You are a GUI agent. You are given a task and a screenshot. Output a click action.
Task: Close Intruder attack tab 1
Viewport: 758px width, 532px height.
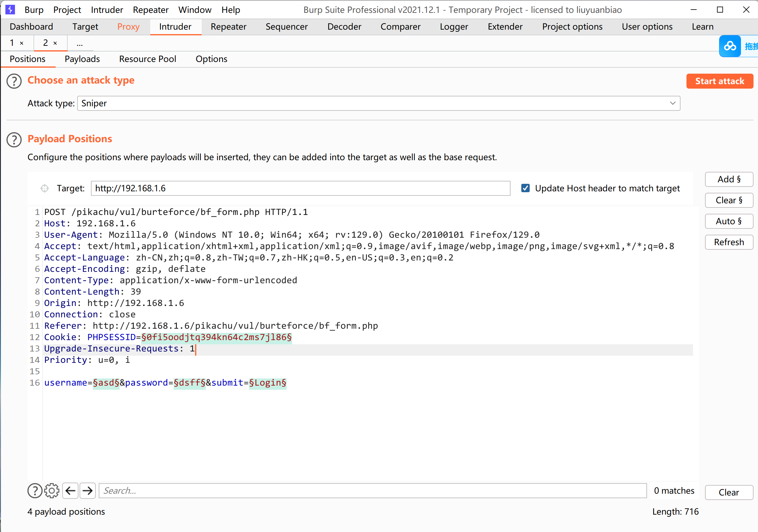22,43
